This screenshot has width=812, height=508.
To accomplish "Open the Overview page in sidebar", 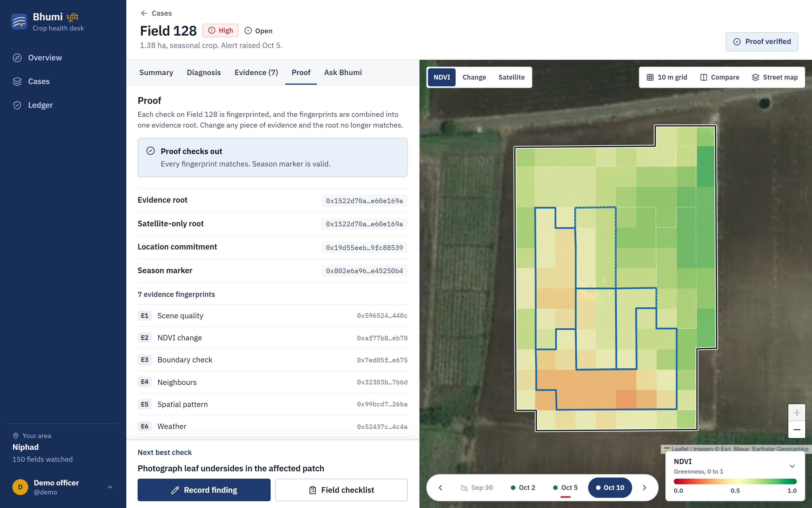I will click(63, 58).
